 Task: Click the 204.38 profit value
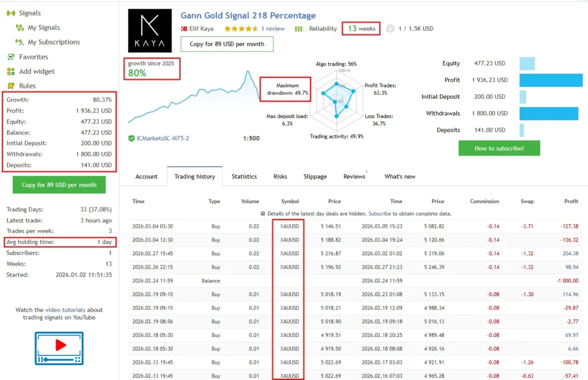click(x=570, y=254)
